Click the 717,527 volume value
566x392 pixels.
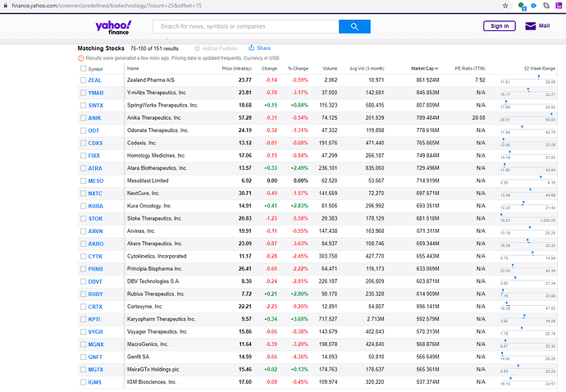click(328, 319)
